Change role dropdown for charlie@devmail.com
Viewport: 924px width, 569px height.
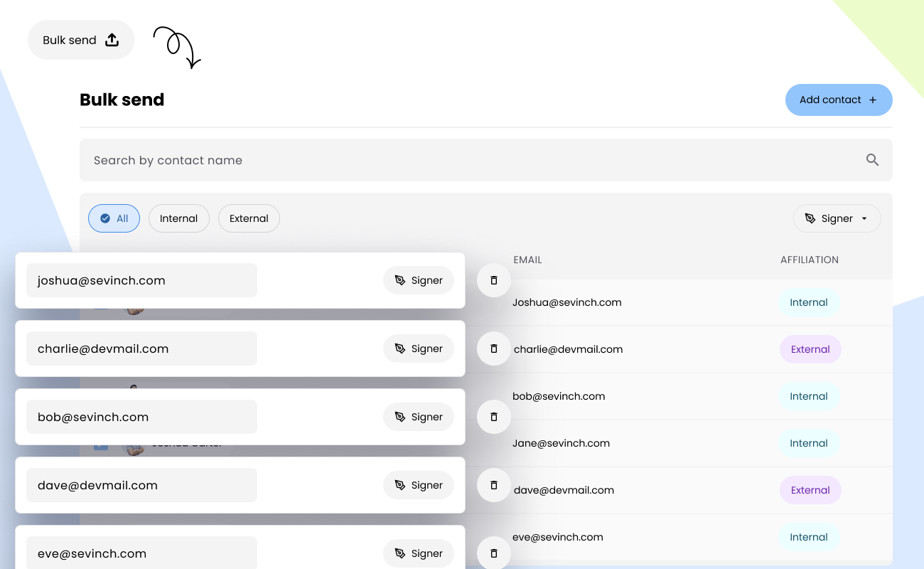(x=419, y=349)
